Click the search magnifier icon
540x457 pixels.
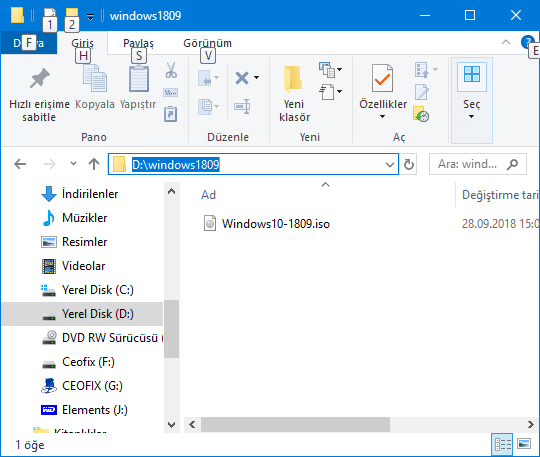coord(512,164)
